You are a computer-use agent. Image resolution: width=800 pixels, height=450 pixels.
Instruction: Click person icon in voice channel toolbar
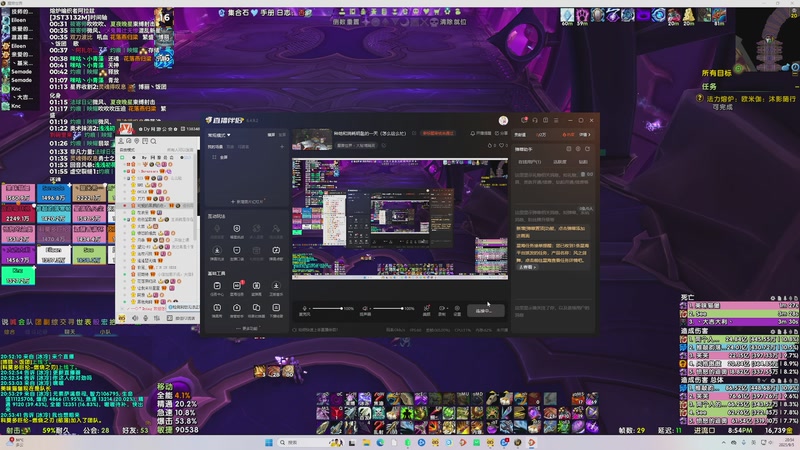[121, 141]
